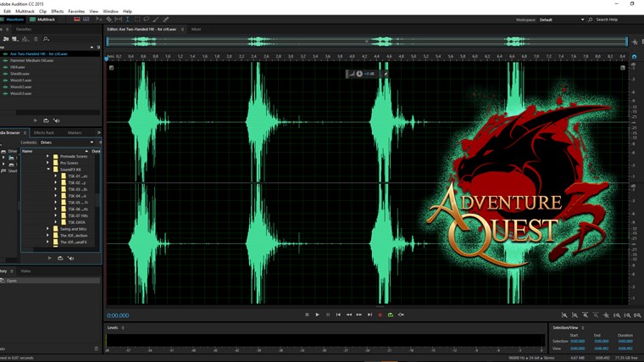Click Import File icon in Files panel

tap(15, 39)
